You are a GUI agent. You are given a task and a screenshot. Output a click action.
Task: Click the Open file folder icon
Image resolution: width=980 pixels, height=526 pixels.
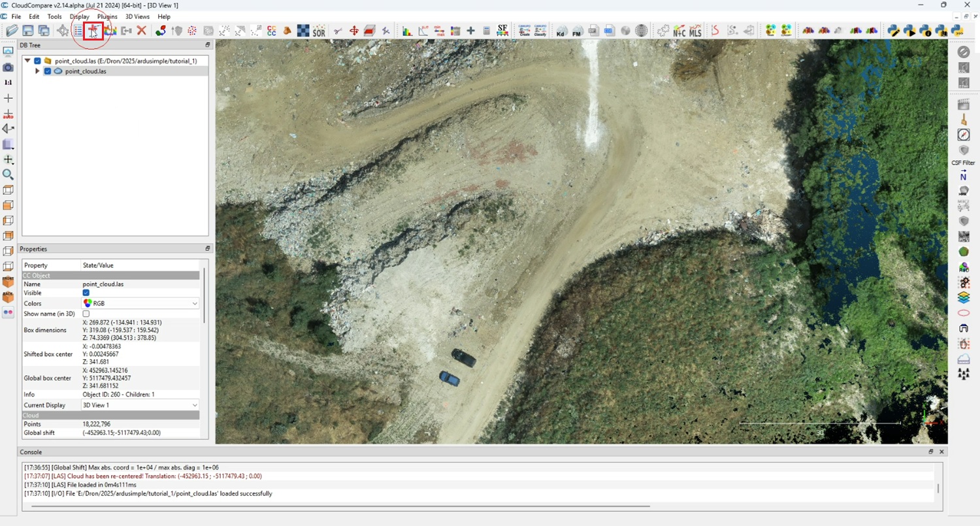12,31
